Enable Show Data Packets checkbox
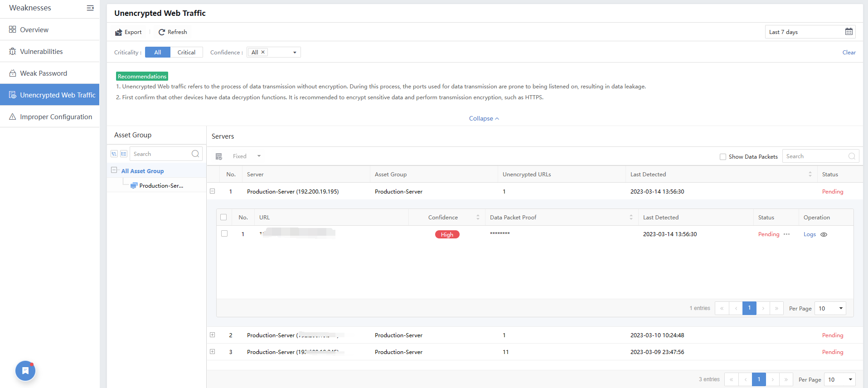 click(723, 157)
